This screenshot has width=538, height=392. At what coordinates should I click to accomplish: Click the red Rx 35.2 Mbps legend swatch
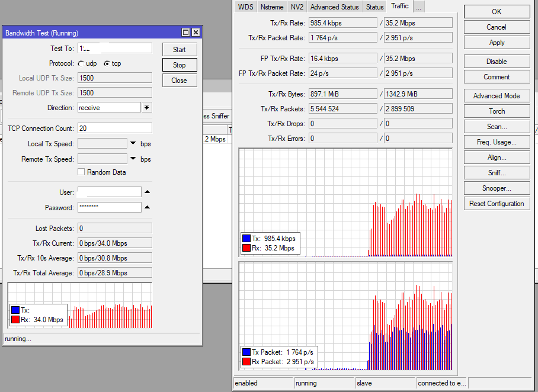coord(246,248)
